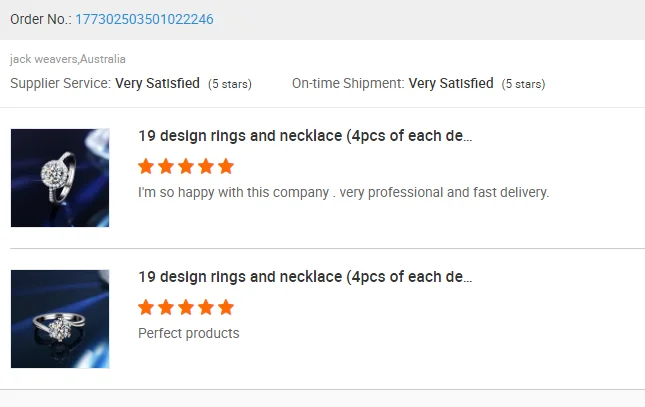Screen dimensions: 645x407
Task: Click the first review's ring thumbnail
Action: pyautogui.click(x=60, y=177)
